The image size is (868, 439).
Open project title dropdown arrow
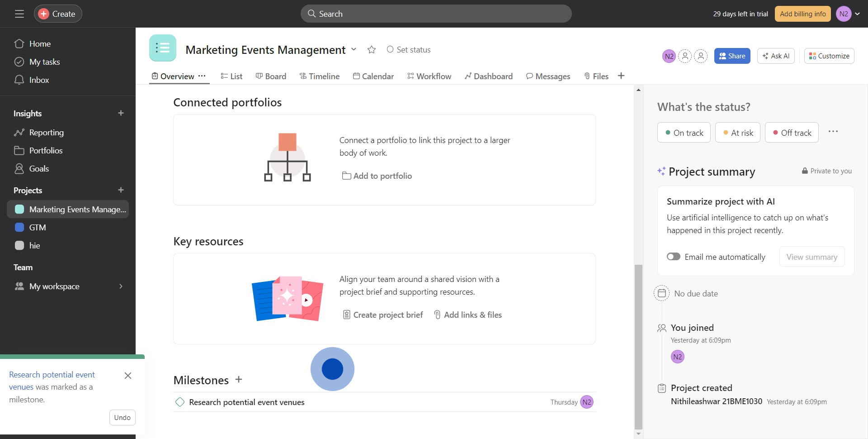pyautogui.click(x=354, y=49)
